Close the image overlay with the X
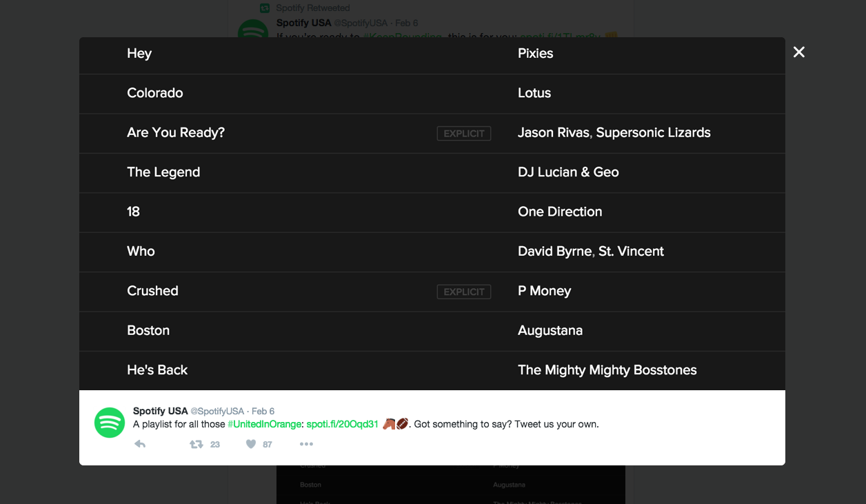The width and height of the screenshot is (866, 504). click(x=799, y=52)
